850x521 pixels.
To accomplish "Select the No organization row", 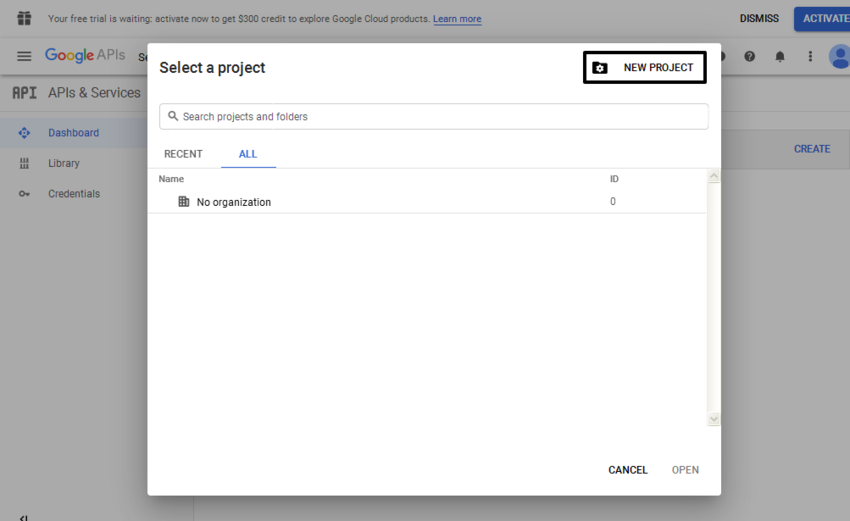I will pyautogui.click(x=400, y=202).
